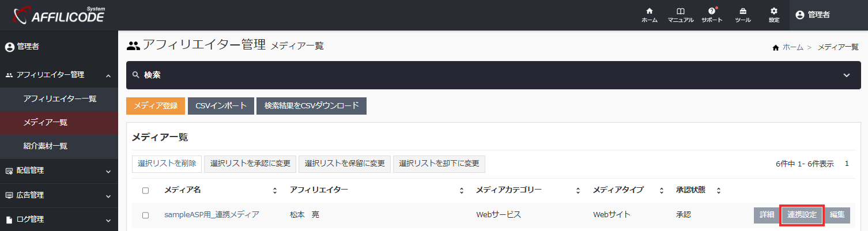868x231 pixels.
Task: Open 紹介素材一覧 in sidebar
Action: pos(46,146)
